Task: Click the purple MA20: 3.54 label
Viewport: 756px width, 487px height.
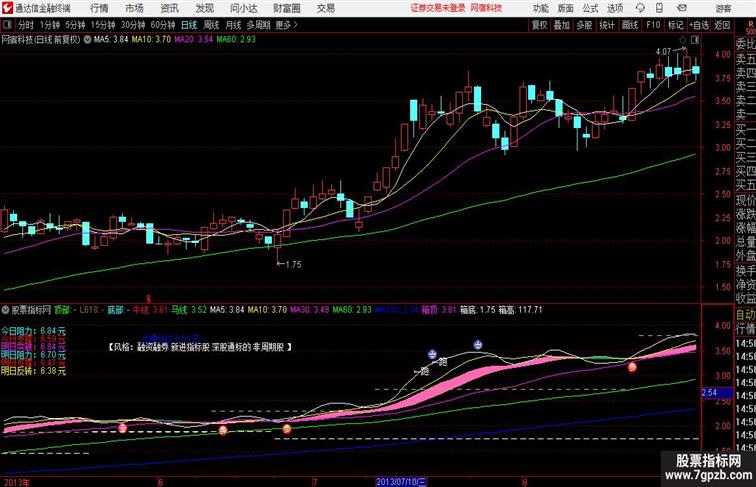Action: click(193, 40)
